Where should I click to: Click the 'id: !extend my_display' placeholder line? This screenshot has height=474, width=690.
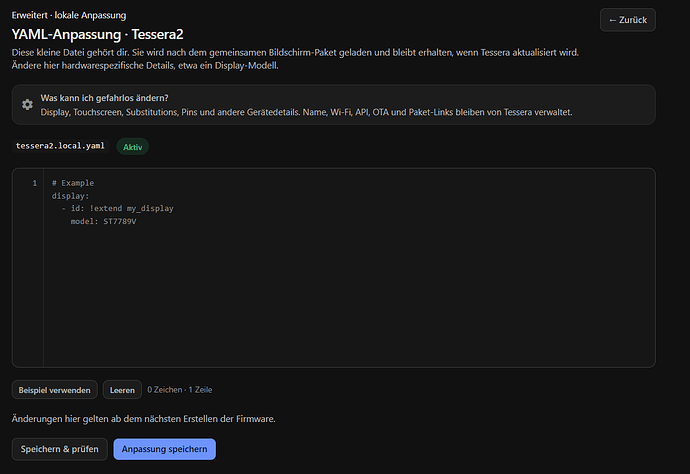(x=117, y=209)
